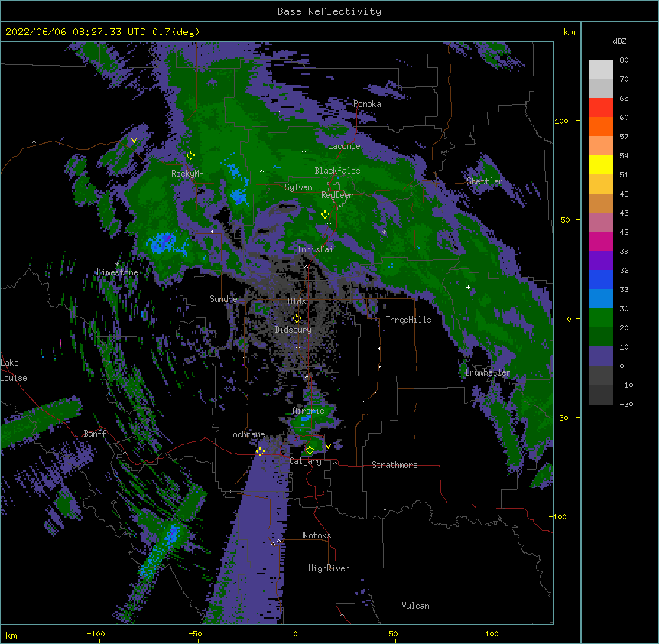Click the Lake Louise label
The image size is (659, 644).
click(14, 370)
